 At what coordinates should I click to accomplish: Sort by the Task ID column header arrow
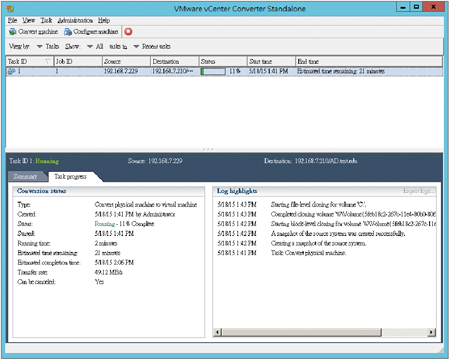pyautogui.click(x=48, y=61)
